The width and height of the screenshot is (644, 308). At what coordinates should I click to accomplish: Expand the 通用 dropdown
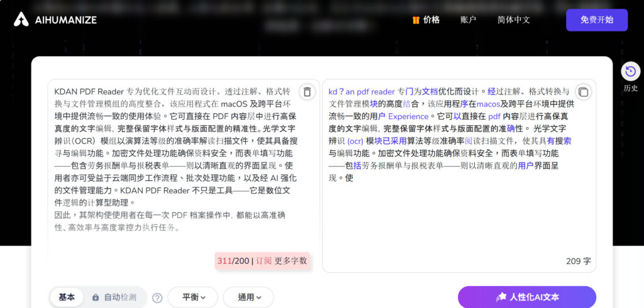pos(248,297)
